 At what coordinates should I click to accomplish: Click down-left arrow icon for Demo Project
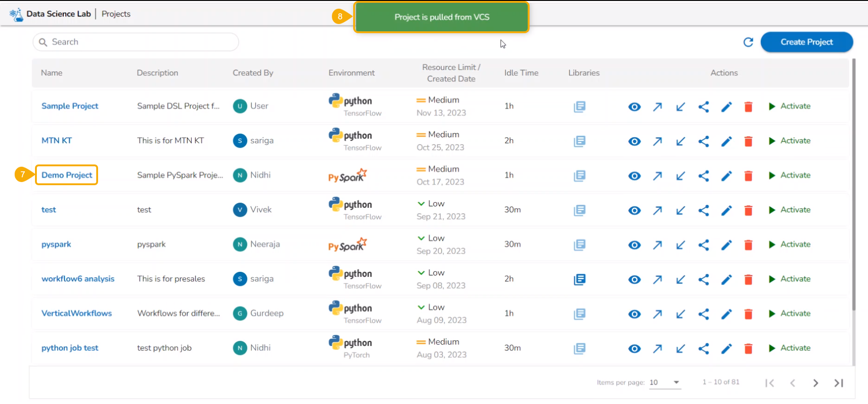(x=680, y=176)
